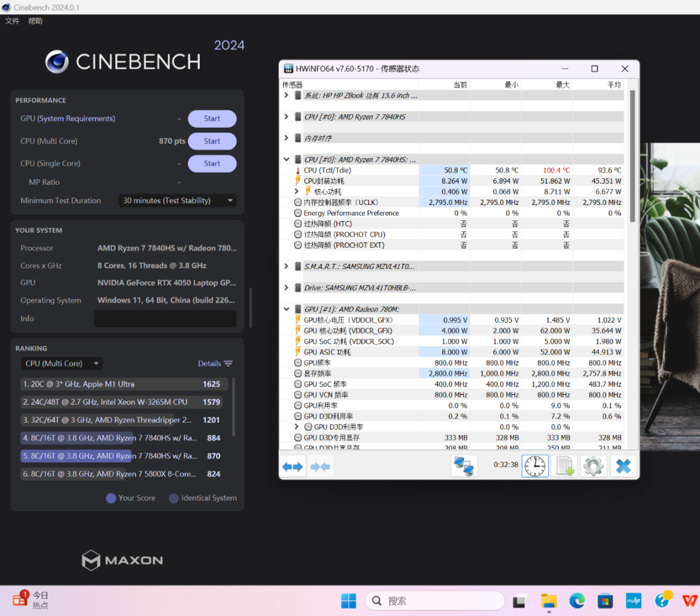Open the 文件 menu in Cinebench
This screenshot has height=616, width=700.
(x=12, y=21)
